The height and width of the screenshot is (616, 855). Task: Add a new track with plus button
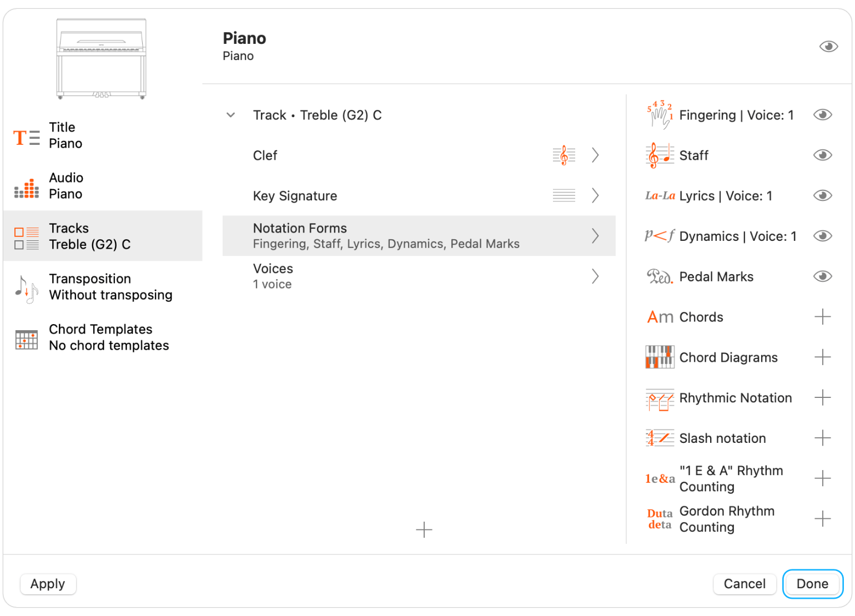[x=424, y=529]
